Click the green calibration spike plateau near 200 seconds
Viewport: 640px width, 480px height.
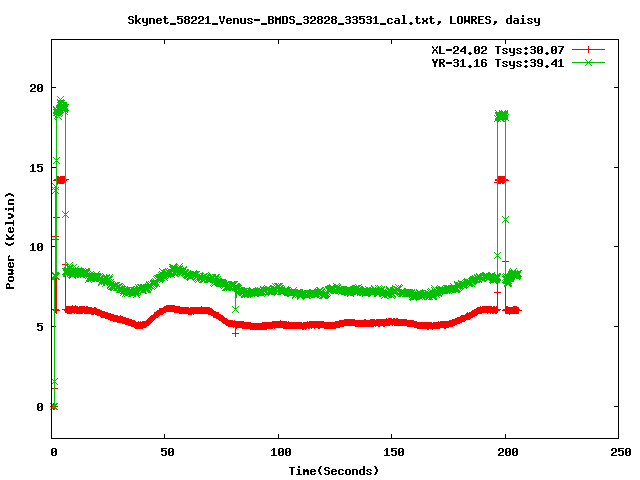tap(502, 116)
